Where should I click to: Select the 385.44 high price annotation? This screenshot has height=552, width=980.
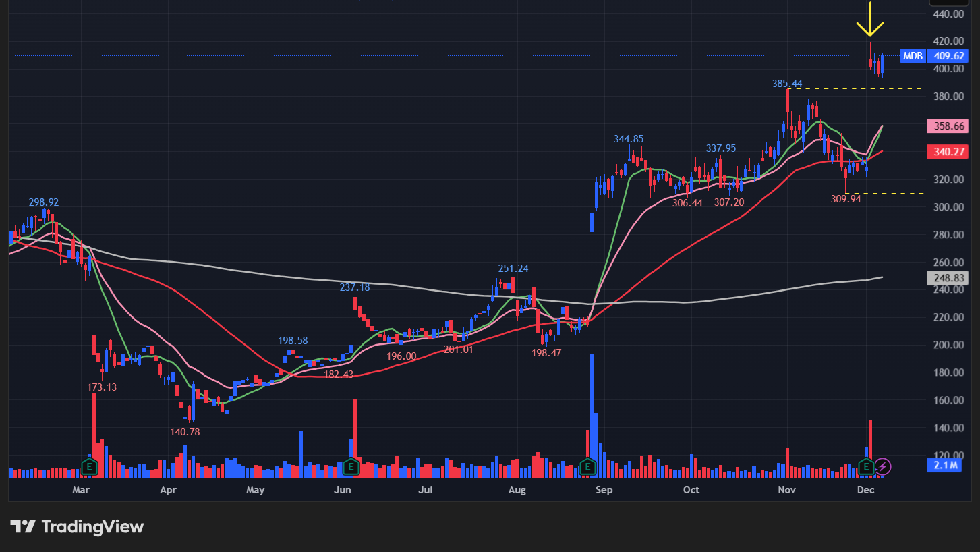coord(787,84)
